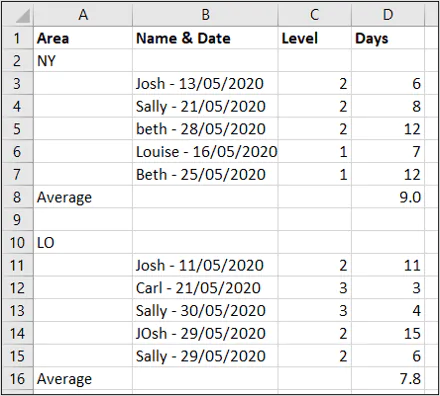440x396 pixels.
Task: Select the NY area cell
Action: (83, 61)
